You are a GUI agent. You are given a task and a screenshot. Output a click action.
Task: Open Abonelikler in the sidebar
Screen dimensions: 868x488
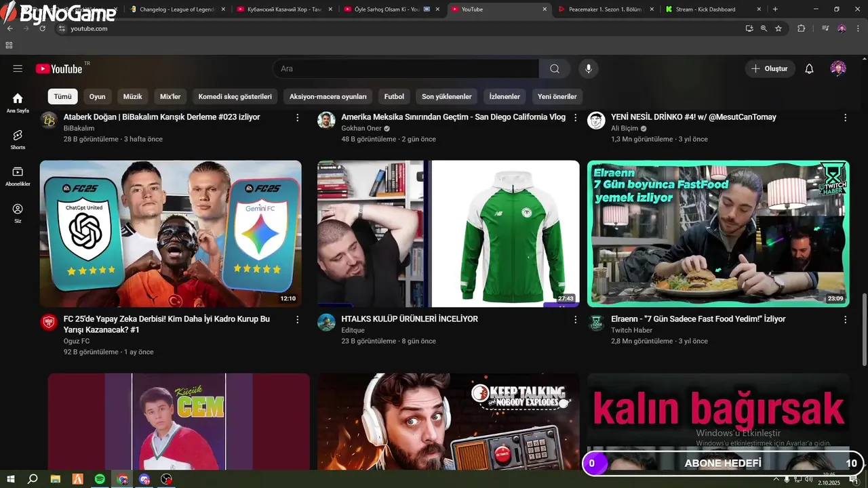point(18,176)
